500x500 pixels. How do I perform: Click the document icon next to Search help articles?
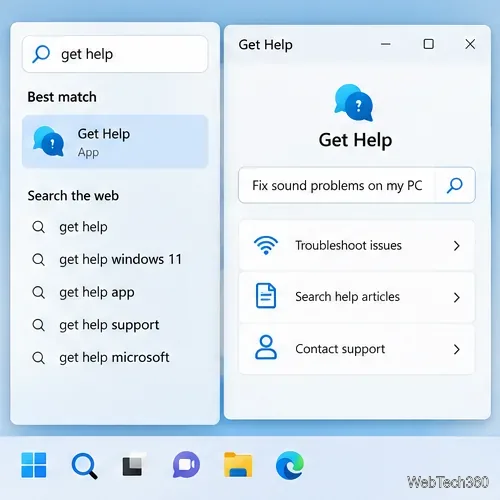tap(266, 295)
